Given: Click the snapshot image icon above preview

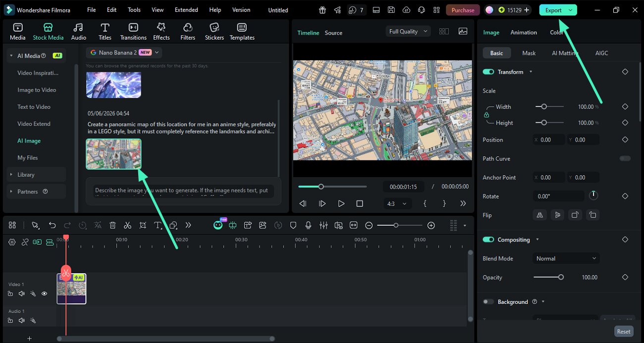Looking at the screenshot, I should (x=463, y=31).
